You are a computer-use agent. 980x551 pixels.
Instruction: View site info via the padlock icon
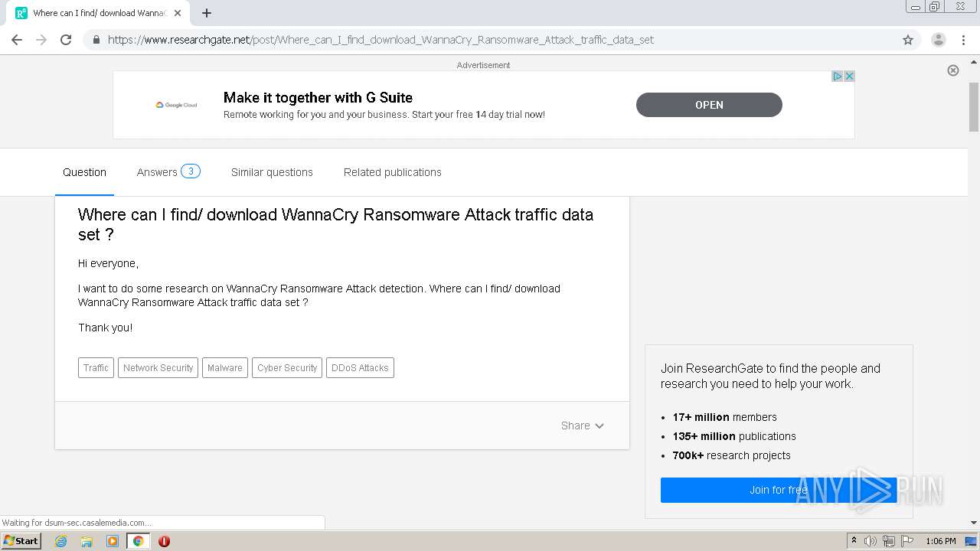point(96,40)
